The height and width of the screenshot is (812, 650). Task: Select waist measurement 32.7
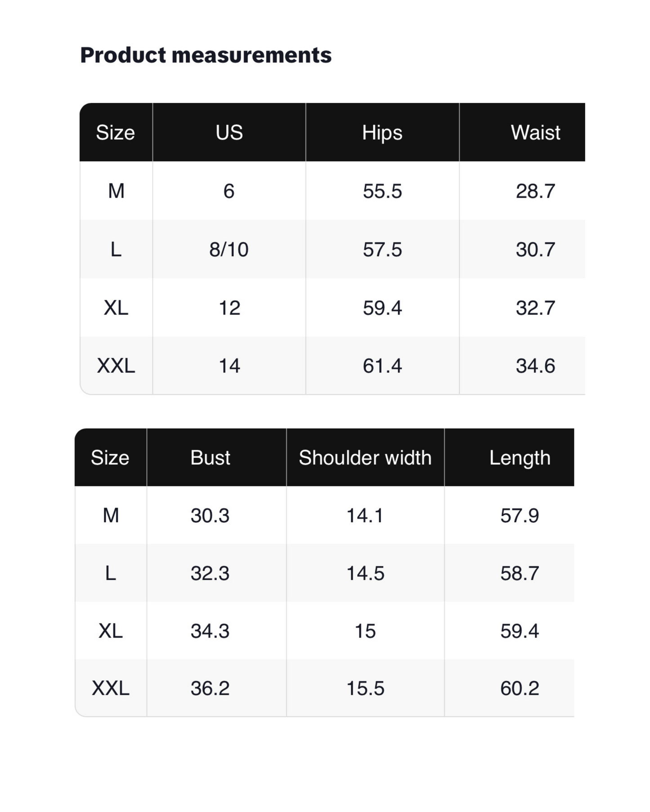pos(535,308)
